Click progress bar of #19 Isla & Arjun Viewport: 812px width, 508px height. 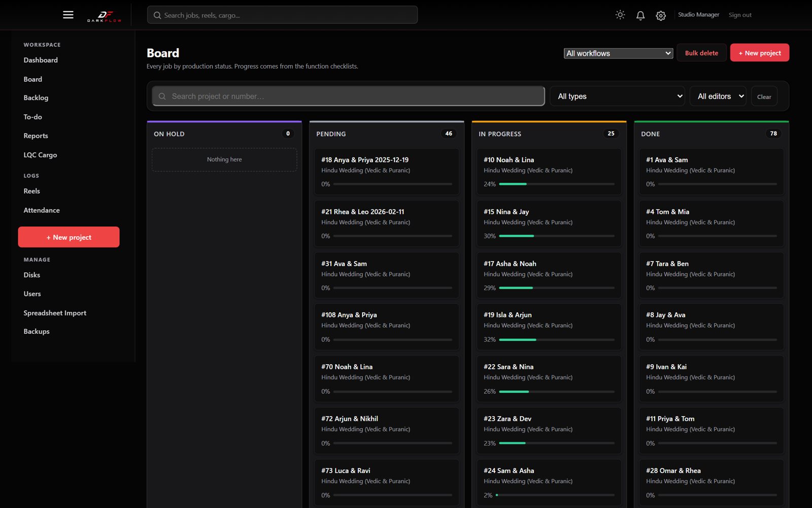[x=557, y=339]
